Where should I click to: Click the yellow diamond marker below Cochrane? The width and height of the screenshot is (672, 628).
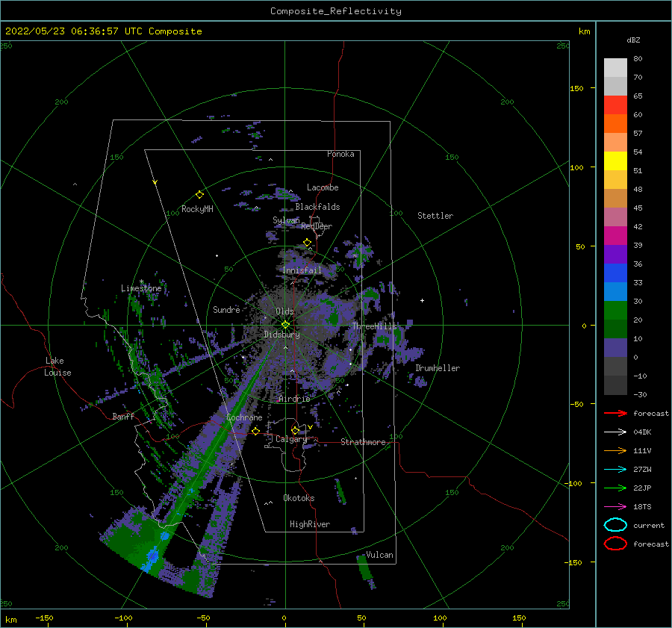coord(256,431)
